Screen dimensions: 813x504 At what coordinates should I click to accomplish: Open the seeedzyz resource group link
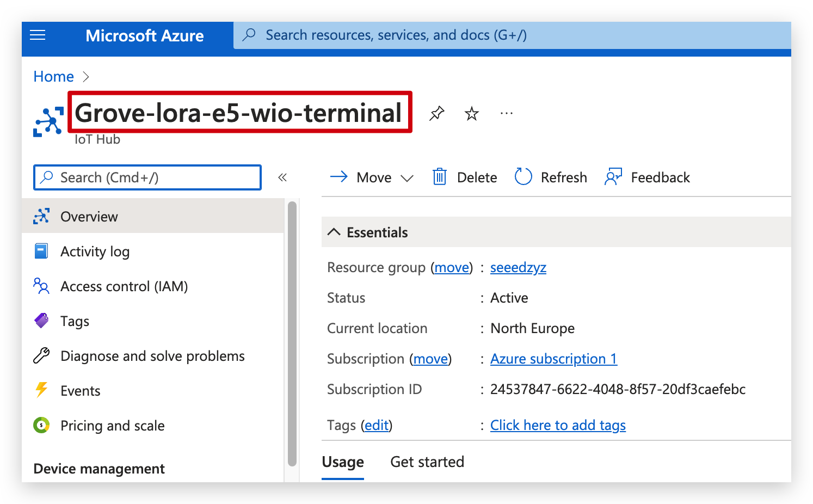(x=518, y=268)
